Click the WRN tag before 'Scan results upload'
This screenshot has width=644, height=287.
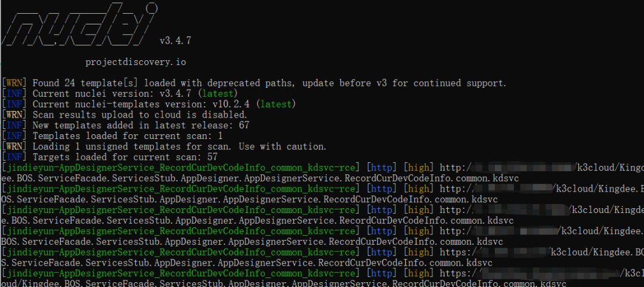coord(14,115)
